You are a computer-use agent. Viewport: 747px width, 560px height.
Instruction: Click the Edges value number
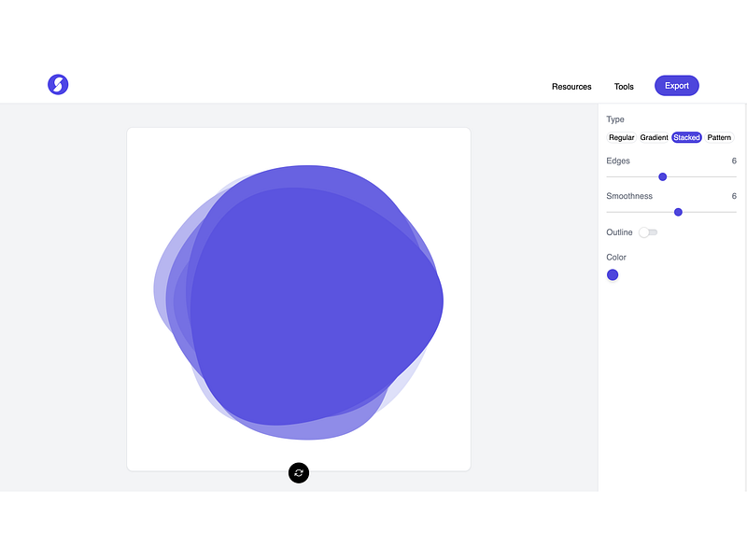click(x=734, y=161)
